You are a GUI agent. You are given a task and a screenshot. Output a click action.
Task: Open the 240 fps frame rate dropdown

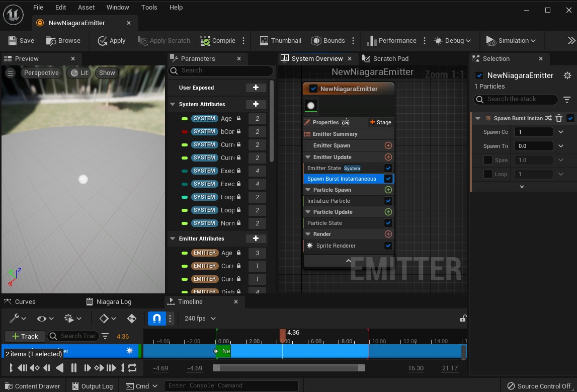(200, 319)
